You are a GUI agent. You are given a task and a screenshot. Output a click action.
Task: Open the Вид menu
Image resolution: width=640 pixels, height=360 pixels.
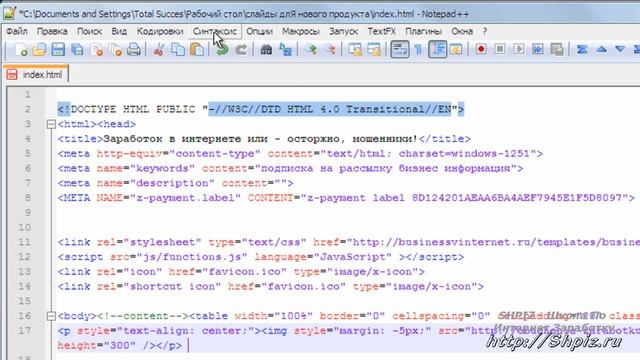click(119, 31)
